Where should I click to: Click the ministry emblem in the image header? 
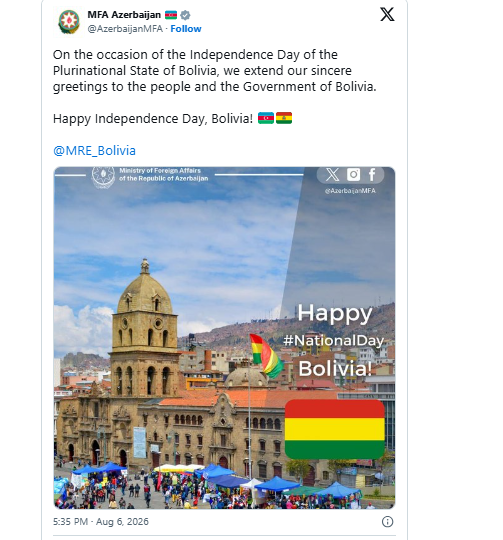pos(103,177)
